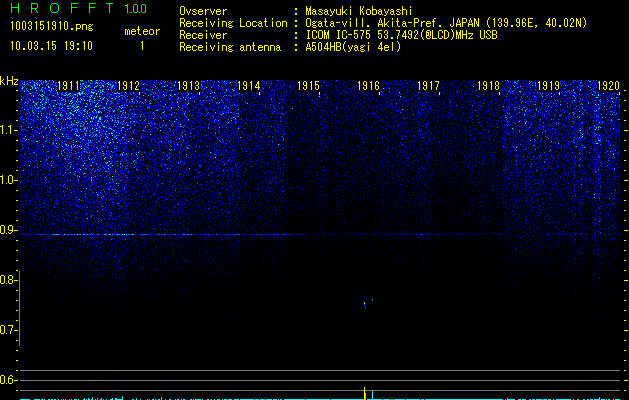Click the 1911 time marker
629x400 pixels.
tap(68, 86)
